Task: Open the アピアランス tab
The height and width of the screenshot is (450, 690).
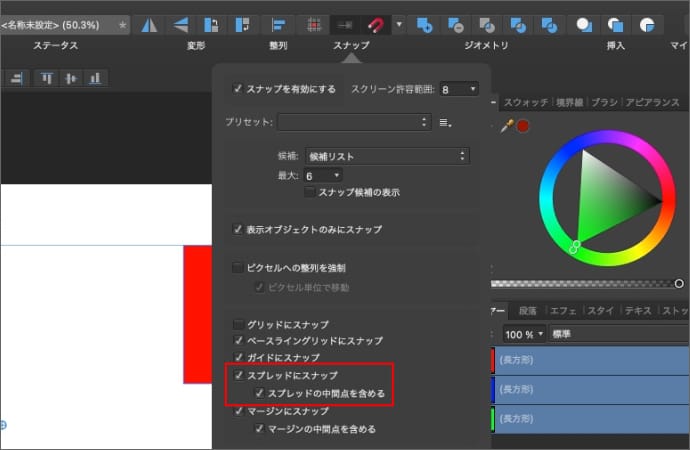Action: [x=652, y=103]
